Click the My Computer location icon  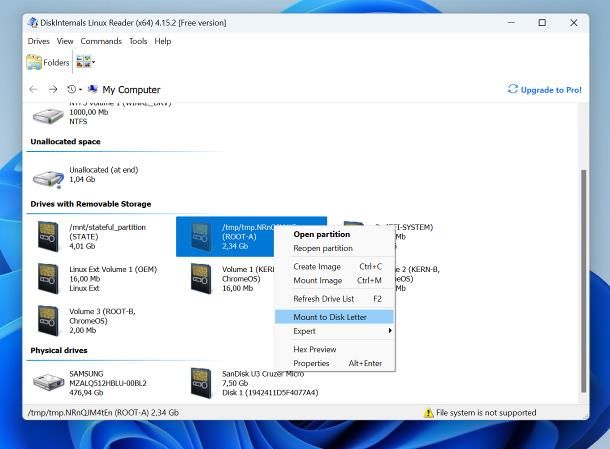pos(93,89)
